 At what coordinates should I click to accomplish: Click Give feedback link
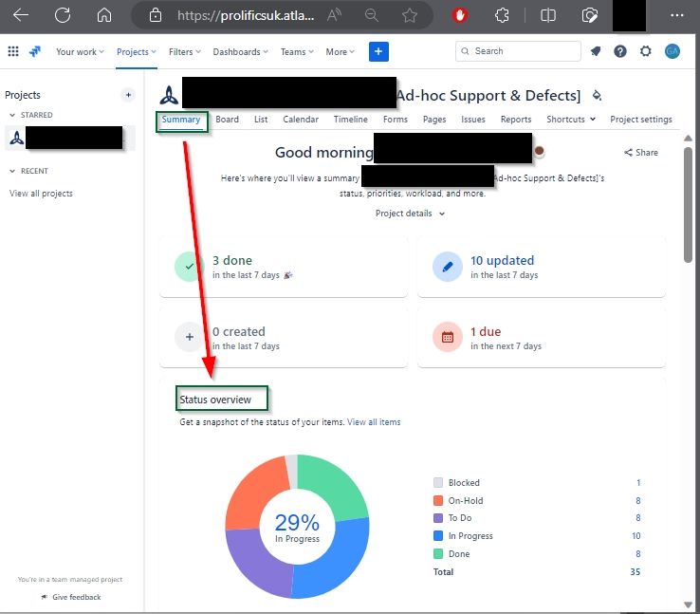(71, 597)
